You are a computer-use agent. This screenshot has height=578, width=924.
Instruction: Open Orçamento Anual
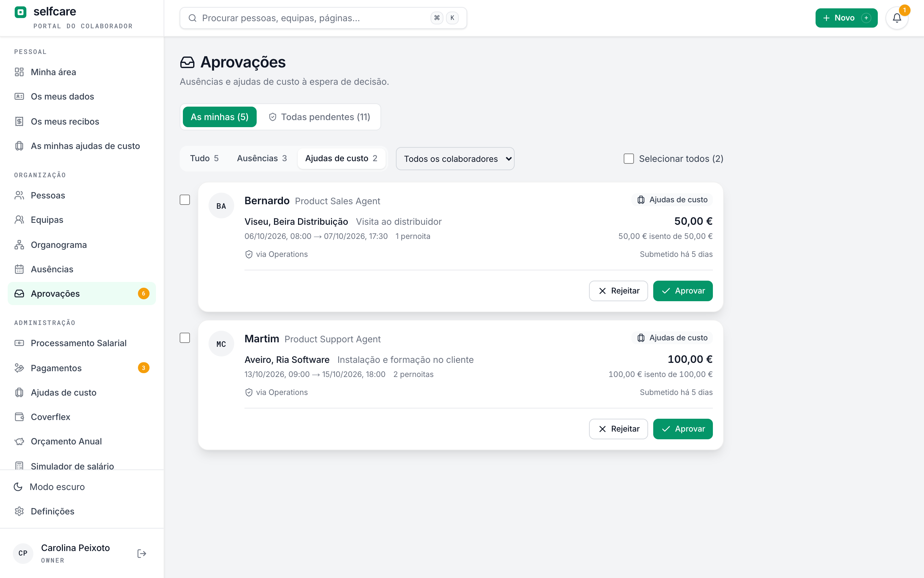82,441
